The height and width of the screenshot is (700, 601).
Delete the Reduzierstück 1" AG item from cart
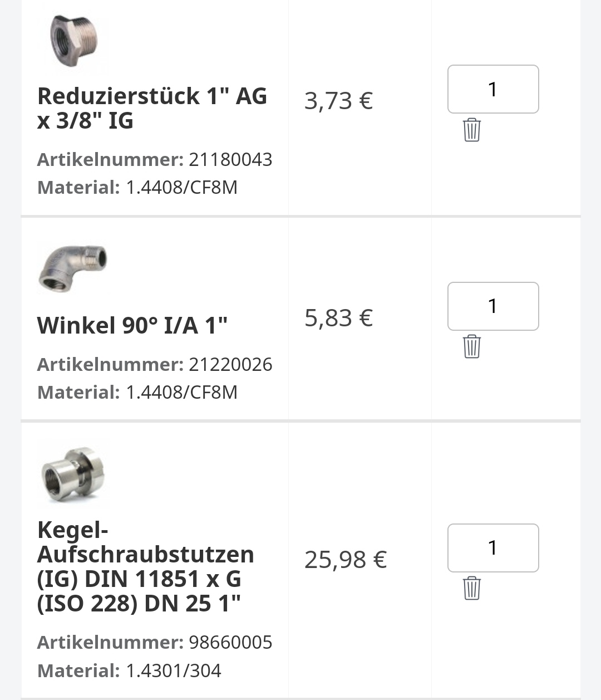[x=471, y=130]
